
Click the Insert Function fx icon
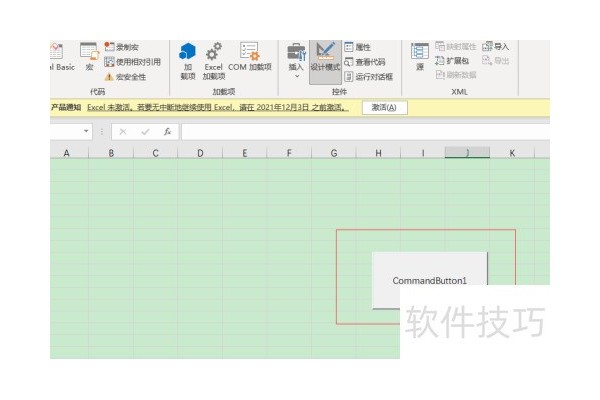167,132
